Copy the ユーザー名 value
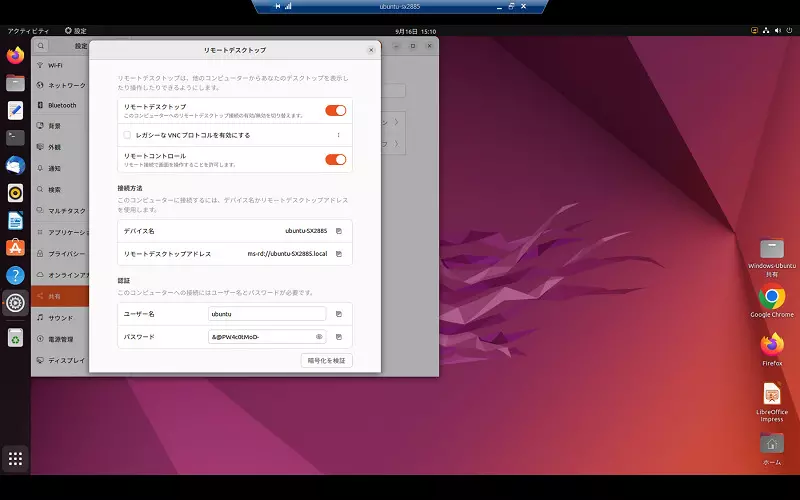 click(x=339, y=314)
